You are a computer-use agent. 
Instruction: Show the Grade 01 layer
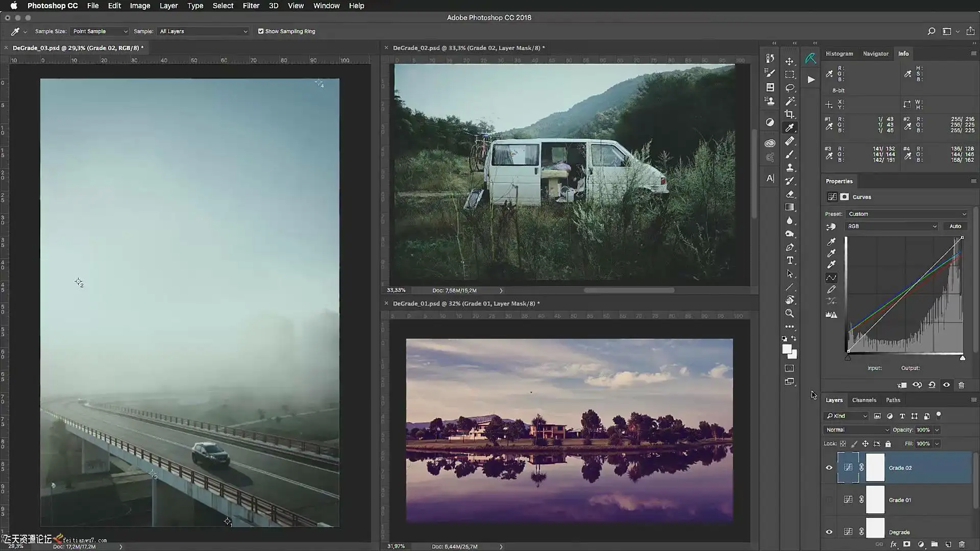click(829, 500)
